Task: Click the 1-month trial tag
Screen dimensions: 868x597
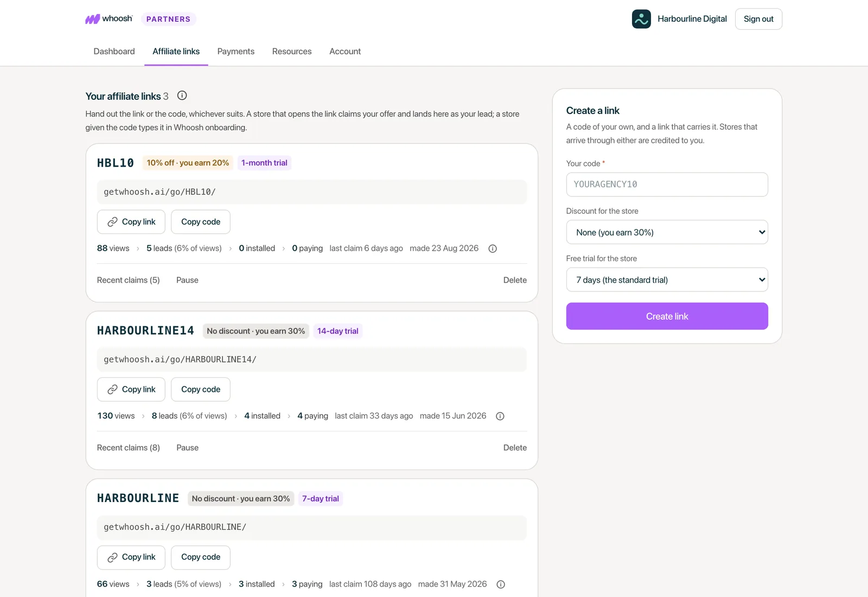Action: 264,163
